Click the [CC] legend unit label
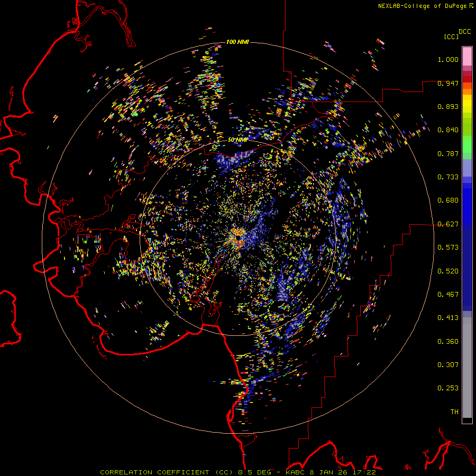The width and height of the screenshot is (476, 476). click(451, 36)
